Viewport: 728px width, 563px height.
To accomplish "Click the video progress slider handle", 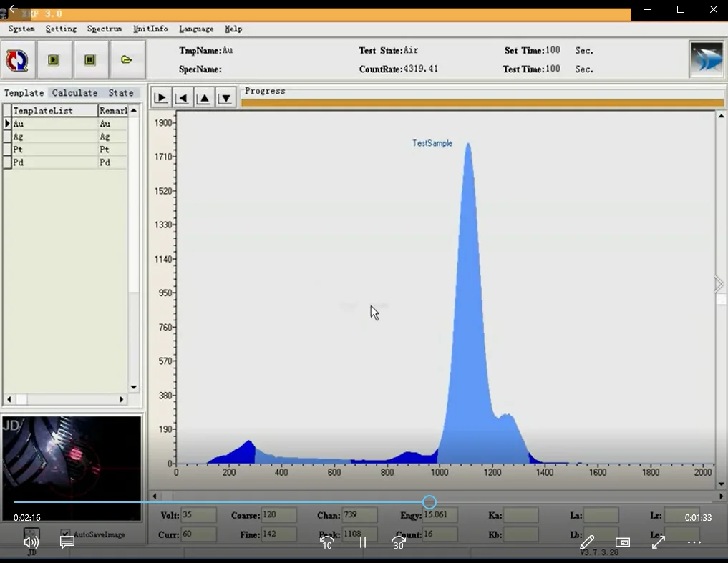I will [x=429, y=502].
